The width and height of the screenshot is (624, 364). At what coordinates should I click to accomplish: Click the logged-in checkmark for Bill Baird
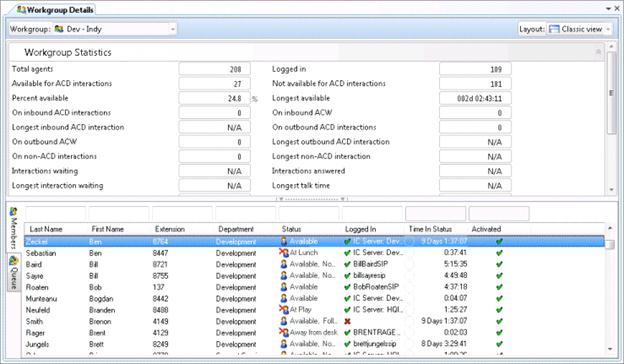click(x=347, y=264)
